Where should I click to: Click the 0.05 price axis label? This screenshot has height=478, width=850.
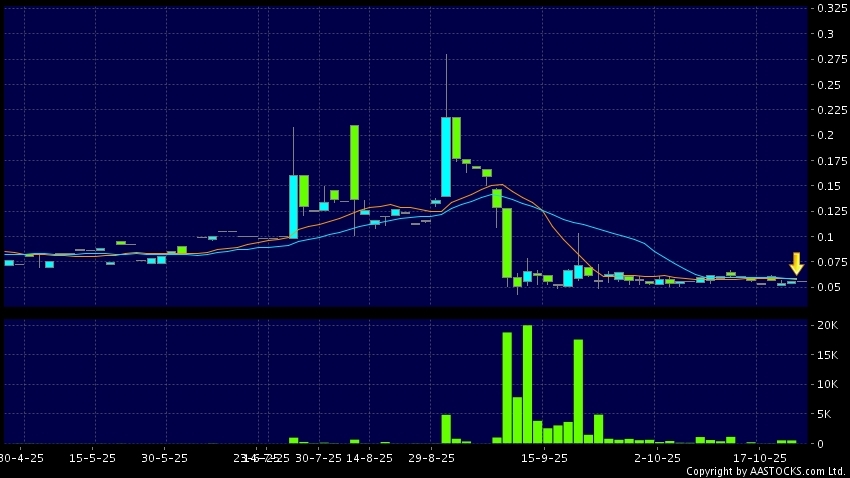[x=829, y=288]
